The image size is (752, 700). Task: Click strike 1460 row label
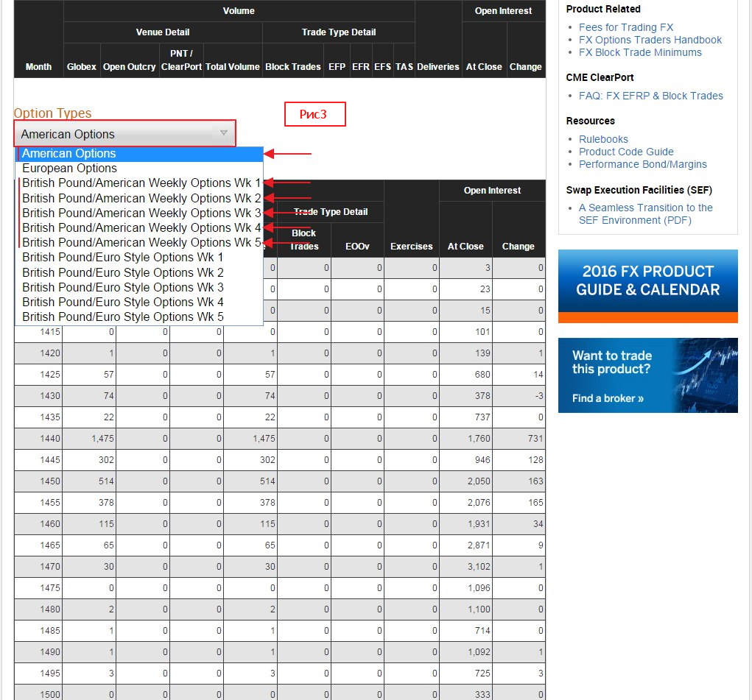(x=50, y=524)
